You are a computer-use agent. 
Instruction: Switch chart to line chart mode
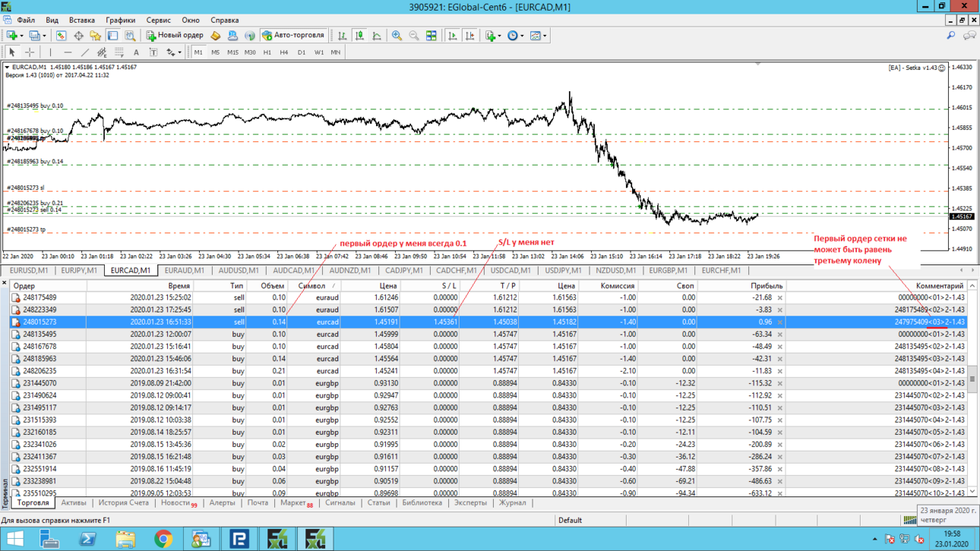377,36
